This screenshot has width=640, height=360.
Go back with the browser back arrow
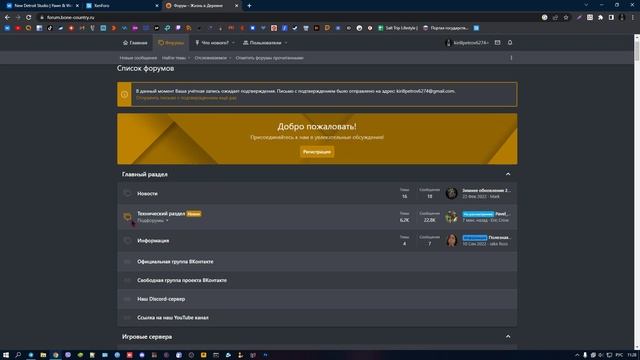point(7,18)
